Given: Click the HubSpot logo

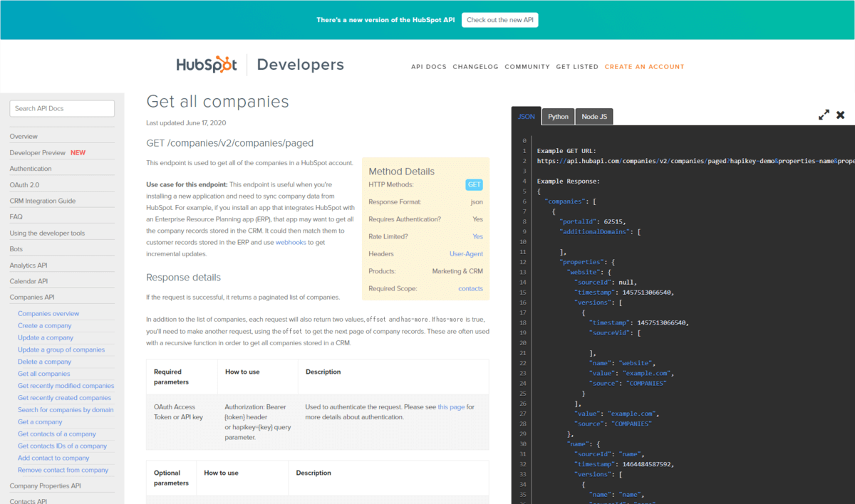Looking at the screenshot, I should click(x=207, y=65).
